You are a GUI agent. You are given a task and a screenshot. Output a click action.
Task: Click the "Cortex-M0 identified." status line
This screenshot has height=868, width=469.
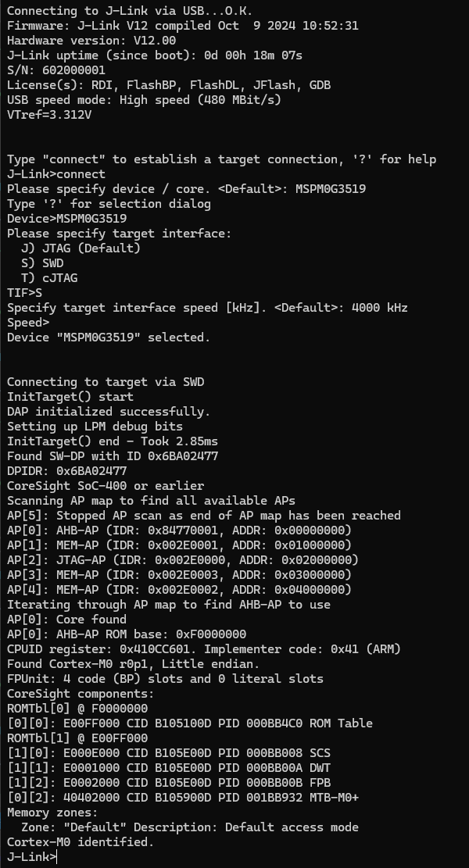[x=81, y=842]
